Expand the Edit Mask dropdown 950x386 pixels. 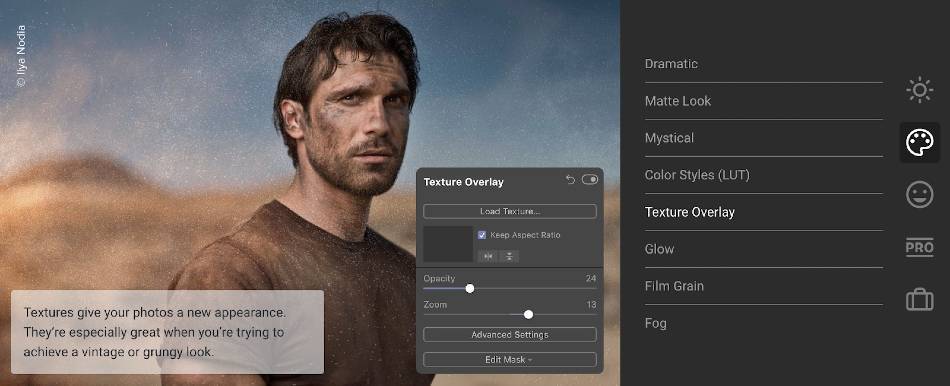pos(510,359)
